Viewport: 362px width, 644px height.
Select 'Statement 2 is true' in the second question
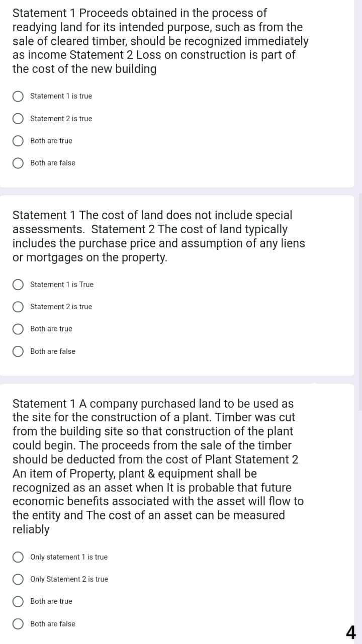coord(18,307)
